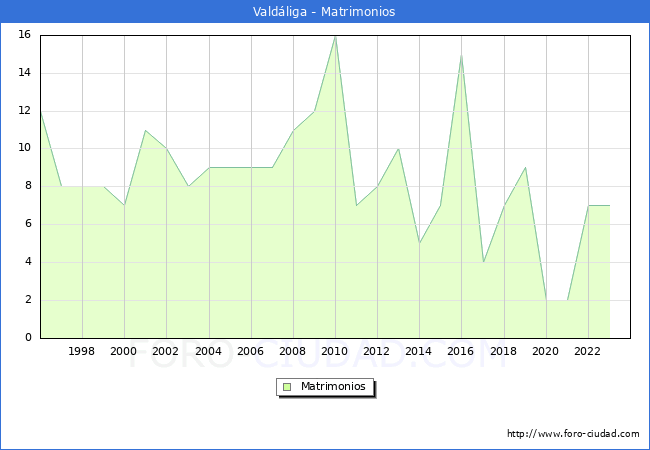
Task: Click x-axis label 2000
Action: coord(124,351)
